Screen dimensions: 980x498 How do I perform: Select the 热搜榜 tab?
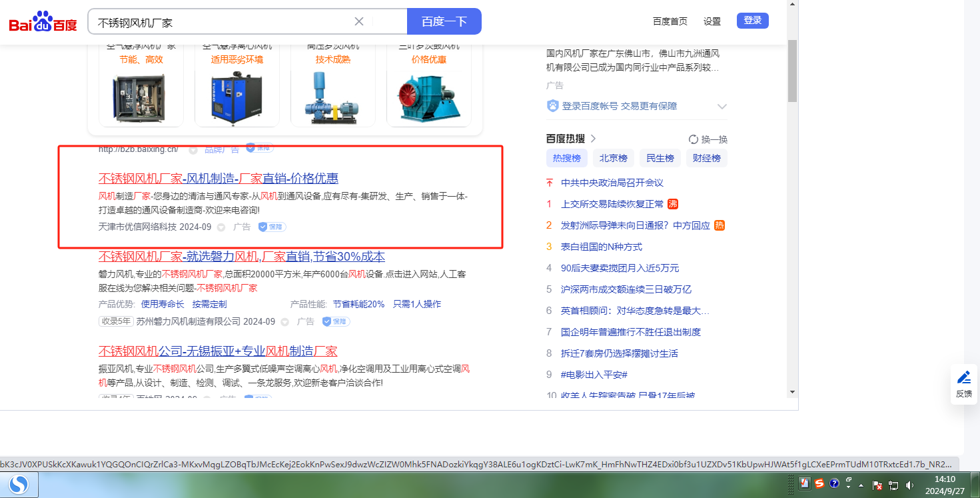tap(567, 158)
